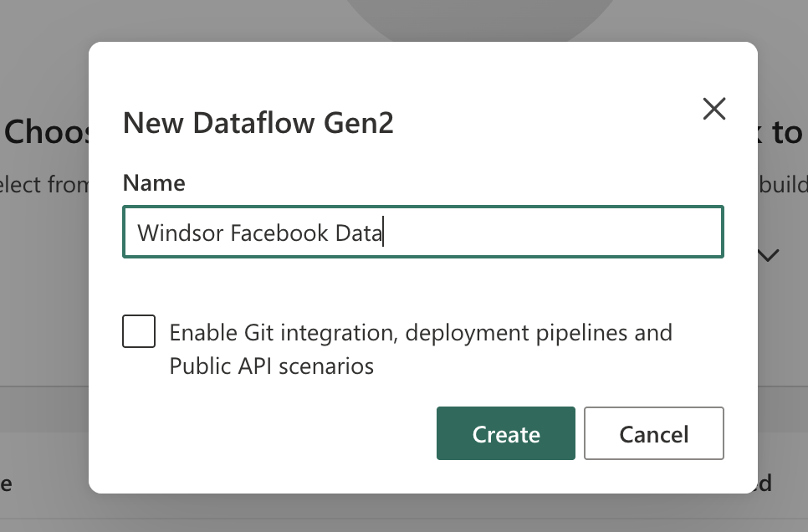
Task: Click the heading fragment 'to' at right edge
Action: pyautogui.click(x=786, y=132)
